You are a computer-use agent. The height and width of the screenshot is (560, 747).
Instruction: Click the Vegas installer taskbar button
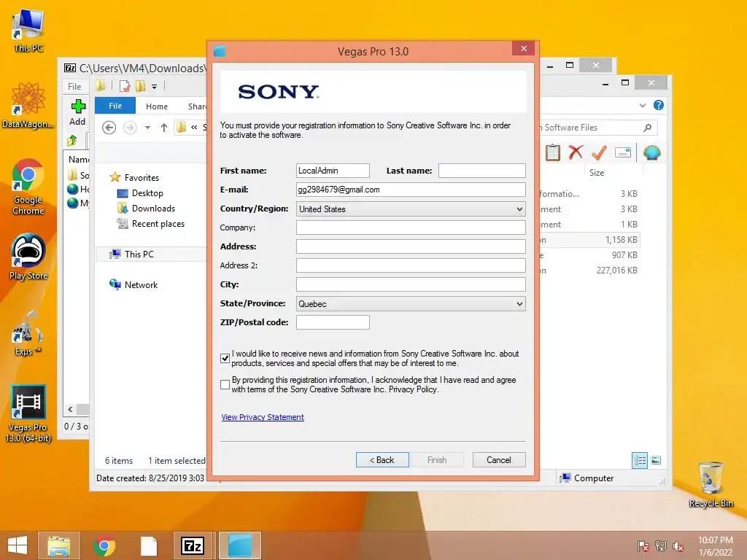pyautogui.click(x=239, y=545)
